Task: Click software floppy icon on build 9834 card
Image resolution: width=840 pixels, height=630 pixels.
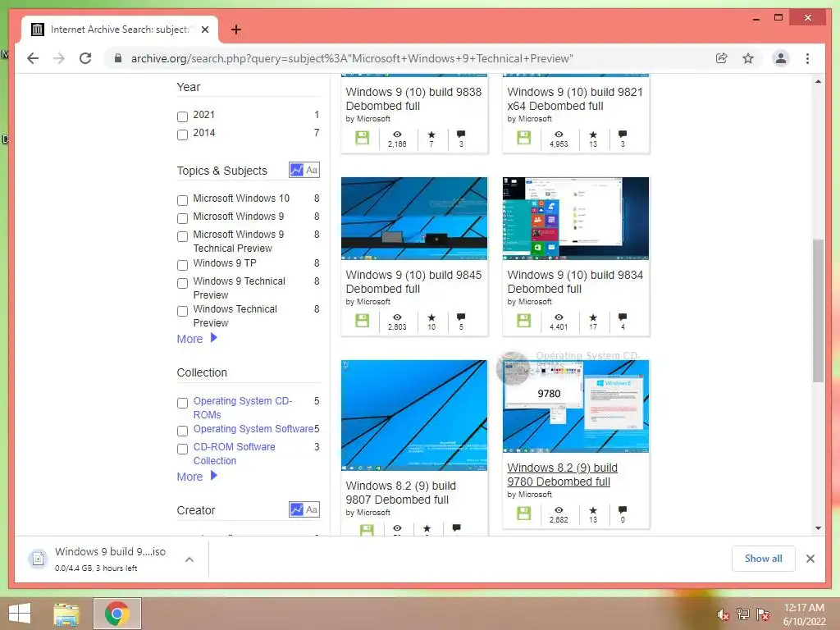Action: [x=524, y=321]
